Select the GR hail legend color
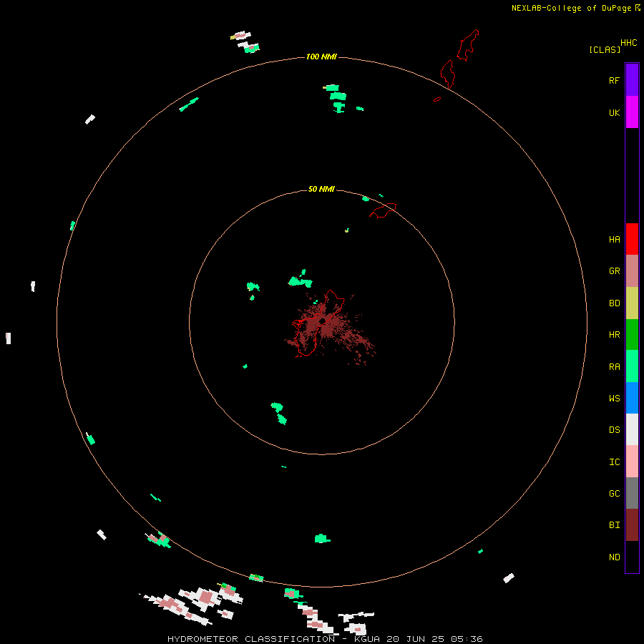This screenshot has width=644, height=644. 632,271
